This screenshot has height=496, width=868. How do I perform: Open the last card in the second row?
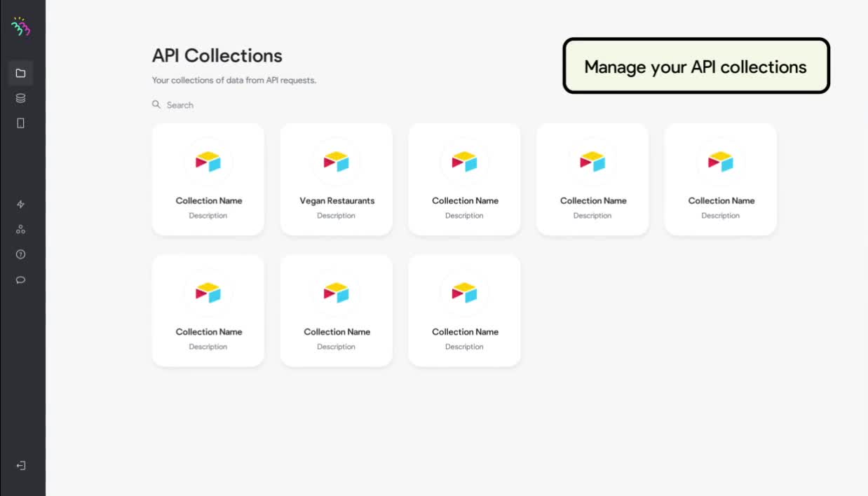[464, 310]
